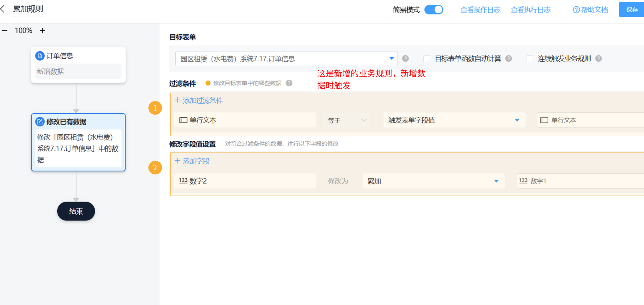Click the 累加规则 rule title

pos(28,9)
